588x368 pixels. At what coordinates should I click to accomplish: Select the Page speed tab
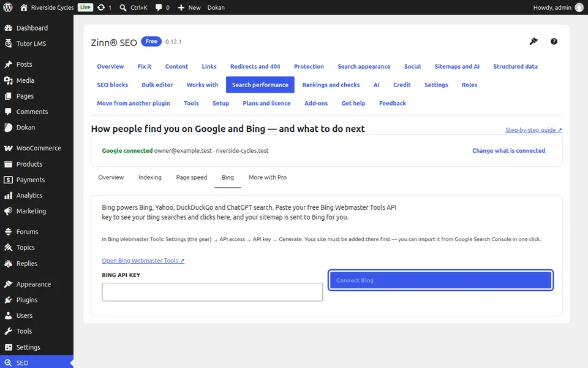[x=192, y=177]
